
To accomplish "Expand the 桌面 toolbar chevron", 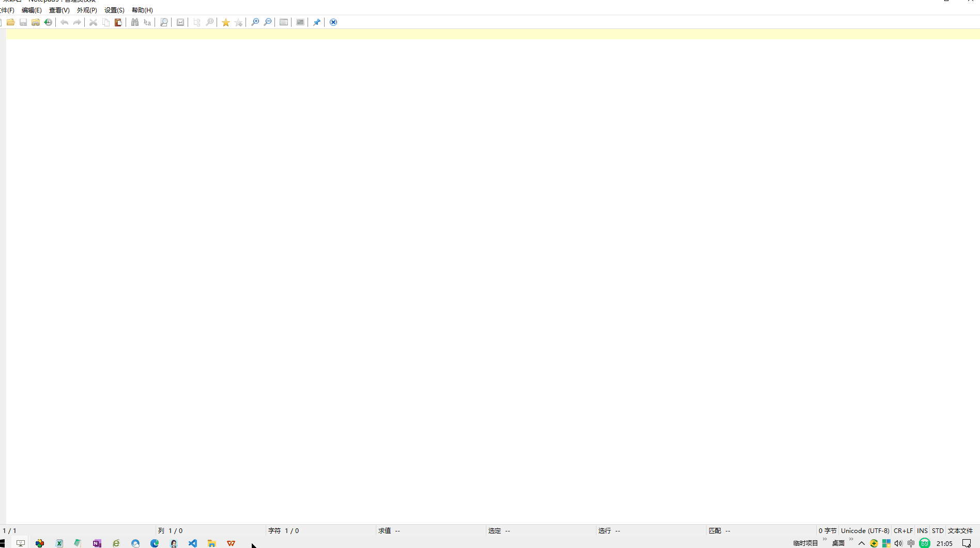I will click(x=851, y=540).
